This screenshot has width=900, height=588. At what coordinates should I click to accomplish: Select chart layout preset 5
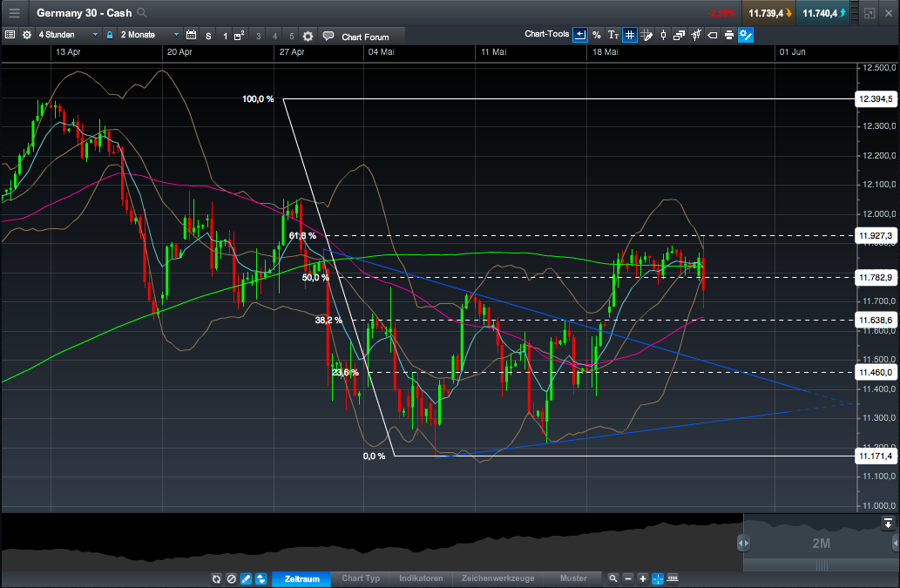tap(292, 36)
